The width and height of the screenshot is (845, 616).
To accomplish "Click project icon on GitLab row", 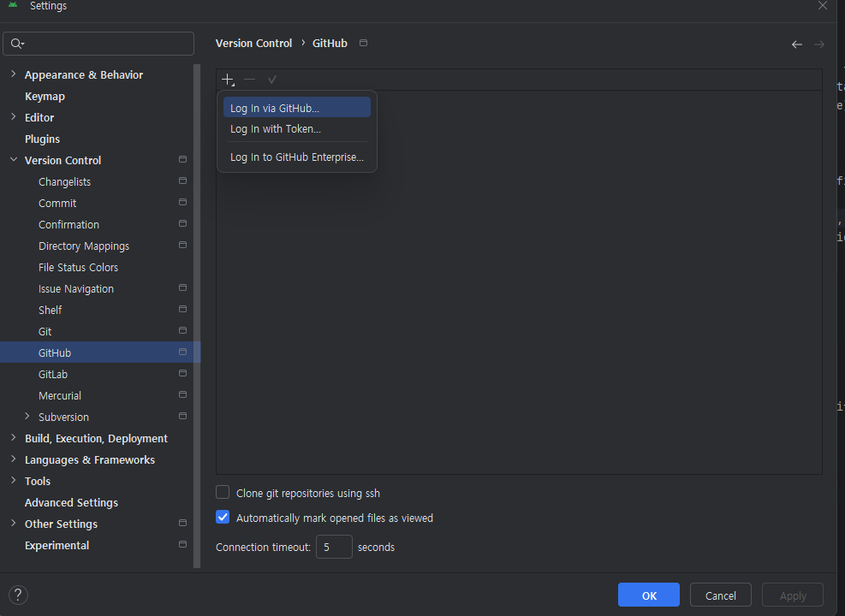I will (x=182, y=374).
